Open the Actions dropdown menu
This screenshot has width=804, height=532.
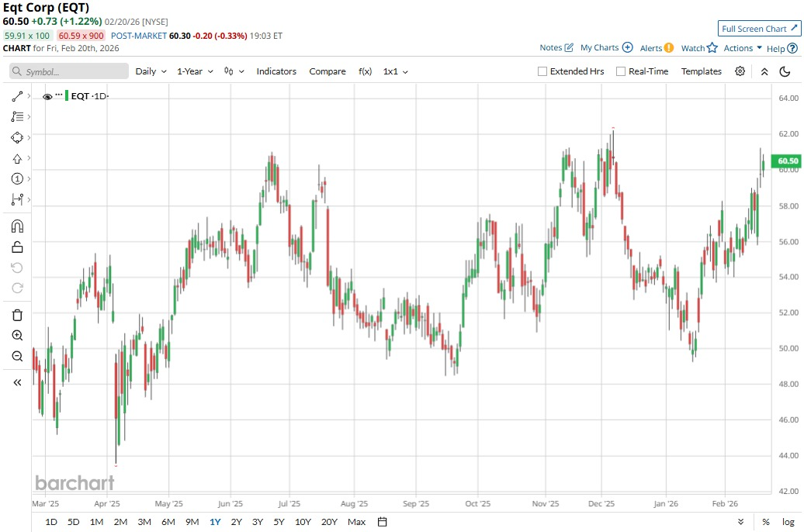pos(743,47)
